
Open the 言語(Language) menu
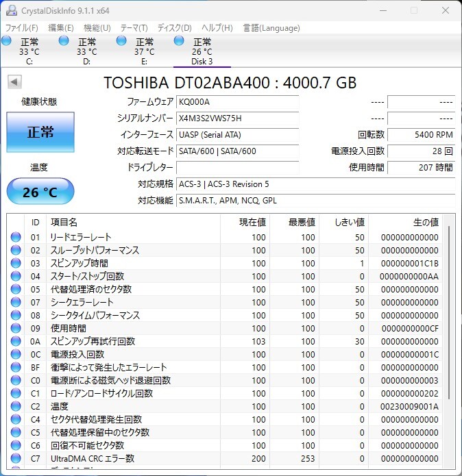tap(271, 28)
